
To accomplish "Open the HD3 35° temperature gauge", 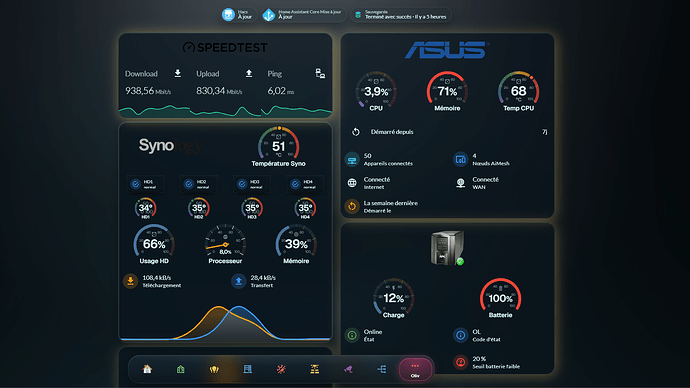I will coord(252,208).
